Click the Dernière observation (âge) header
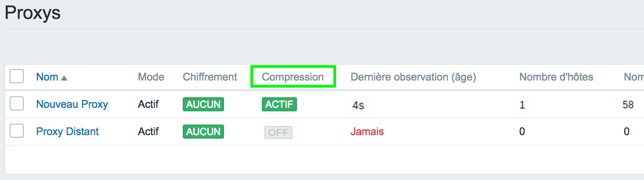 (x=413, y=77)
